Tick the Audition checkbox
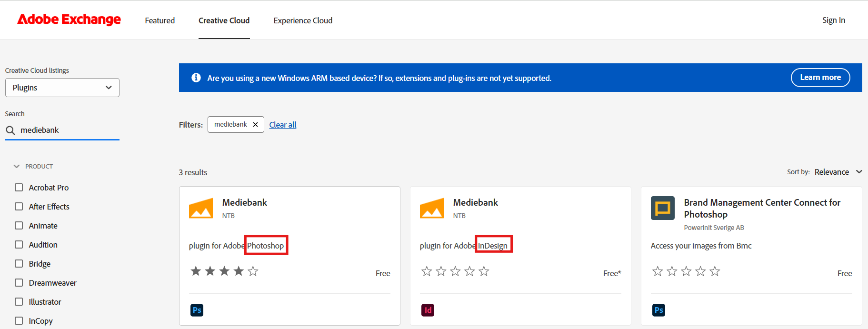Image resolution: width=868 pixels, height=329 pixels. coord(19,245)
